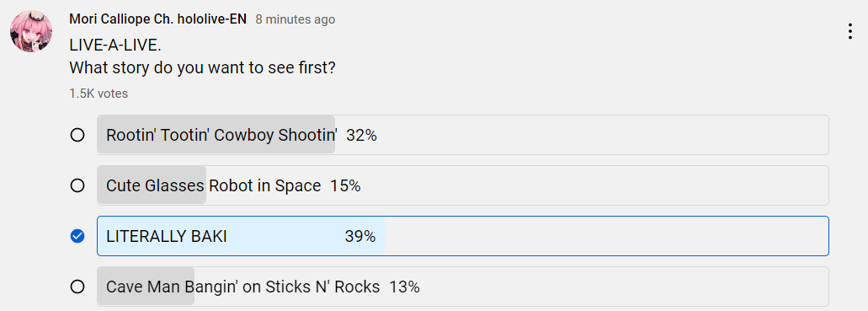868x311 pixels.
Task: Open the Mori Calliope Ch. hololive-EN channel link
Action: click(x=157, y=19)
